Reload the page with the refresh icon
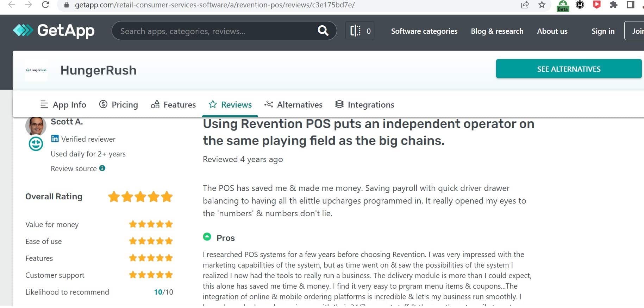 click(x=45, y=5)
